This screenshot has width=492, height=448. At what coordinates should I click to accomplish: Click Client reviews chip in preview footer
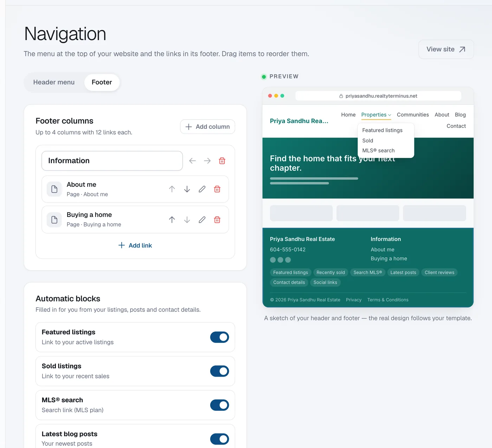[x=439, y=273]
